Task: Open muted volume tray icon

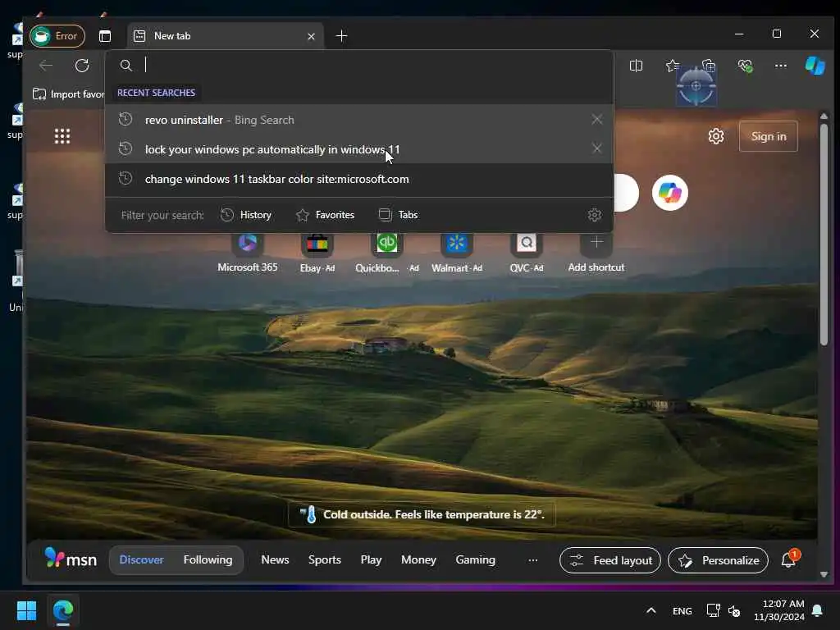Action: [x=734, y=610]
